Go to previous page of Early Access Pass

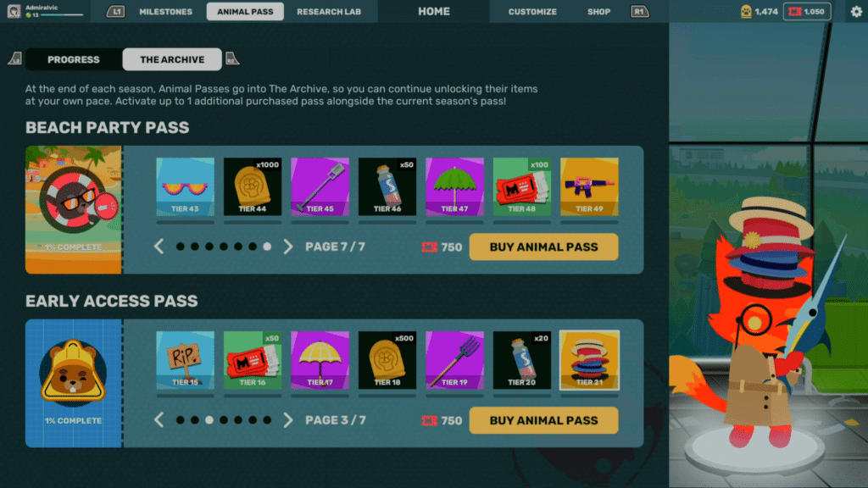pos(159,420)
